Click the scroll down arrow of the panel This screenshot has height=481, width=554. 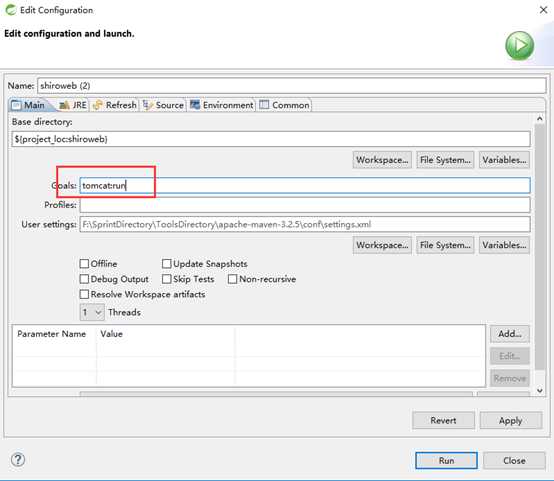(x=540, y=390)
